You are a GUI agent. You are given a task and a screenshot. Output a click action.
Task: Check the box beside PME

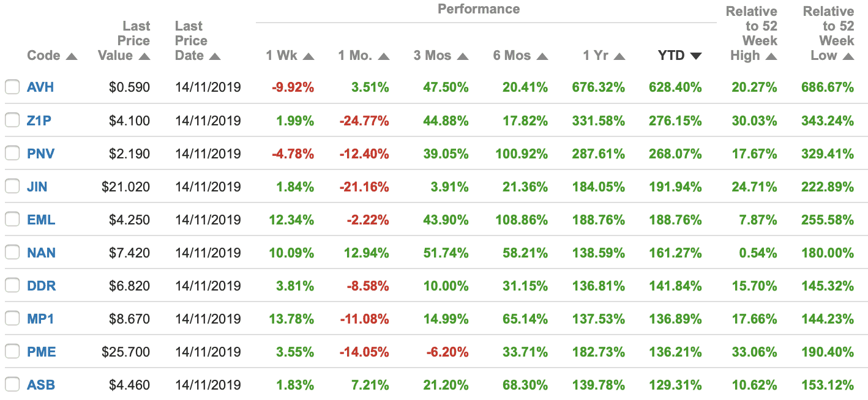[x=12, y=352]
